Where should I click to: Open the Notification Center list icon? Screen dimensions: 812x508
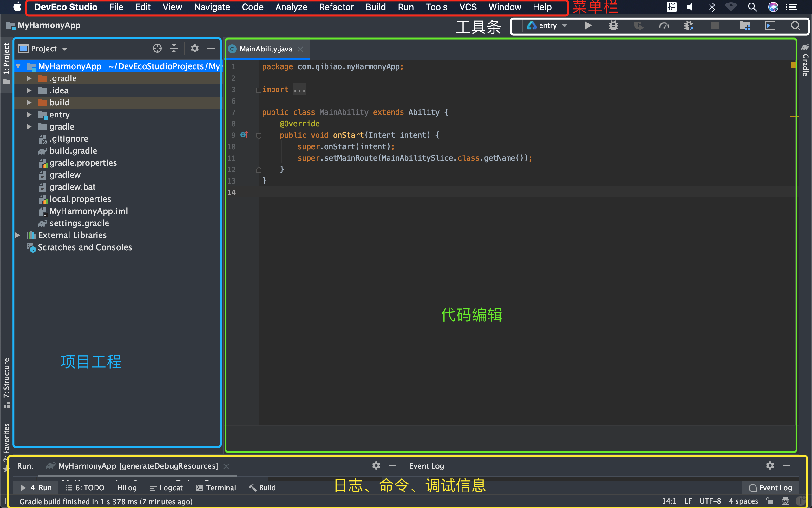pyautogui.click(x=792, y=7)
